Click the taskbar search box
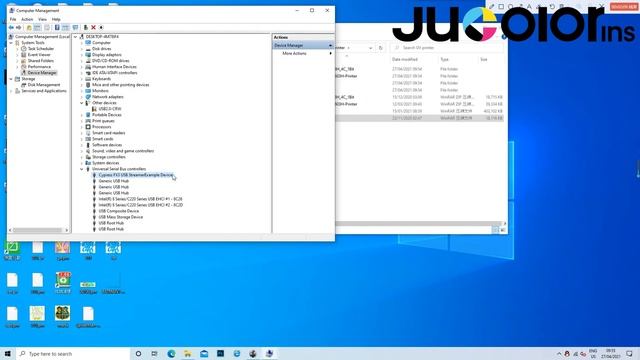This screenshot has width=640, height=360. click(x=74, y=353)
